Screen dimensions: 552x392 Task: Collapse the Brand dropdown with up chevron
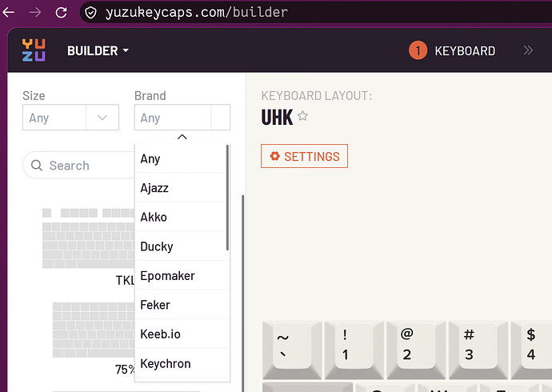click(182, 137)
